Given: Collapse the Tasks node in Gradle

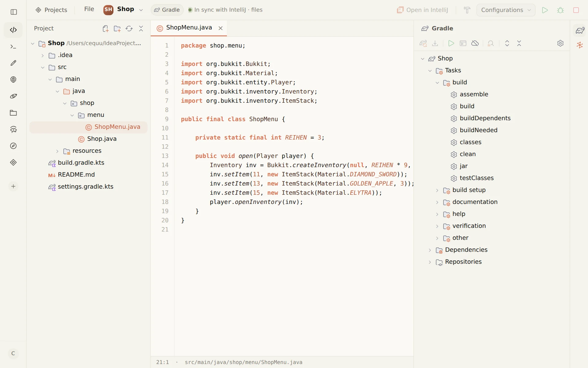Looking at the screenshot, I should (430, 71).
